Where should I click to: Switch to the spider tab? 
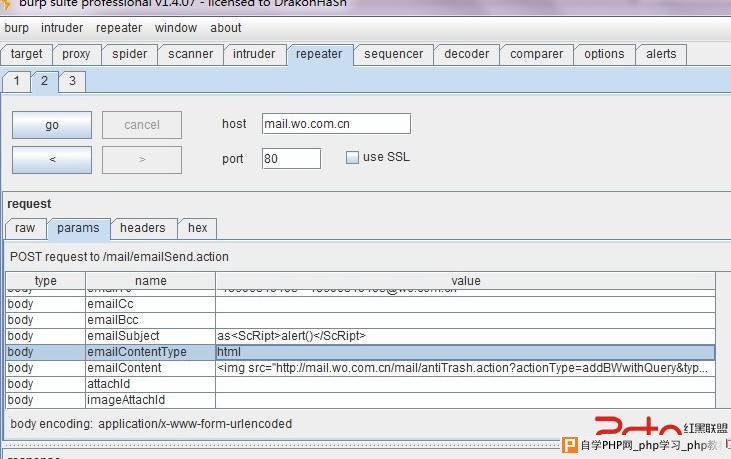pyautogui.click(x=130, y=54)
